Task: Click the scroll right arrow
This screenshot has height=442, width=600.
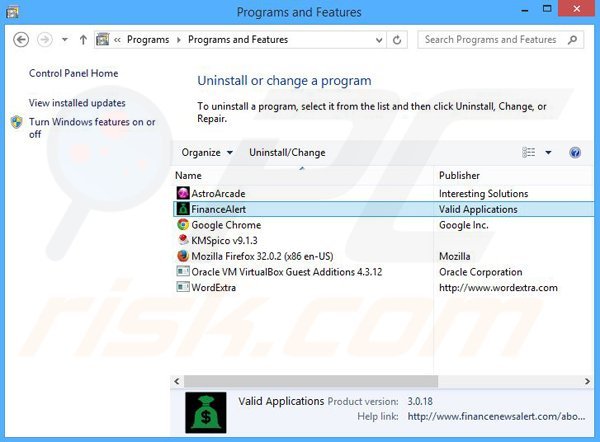Action: tap(587, 381)
